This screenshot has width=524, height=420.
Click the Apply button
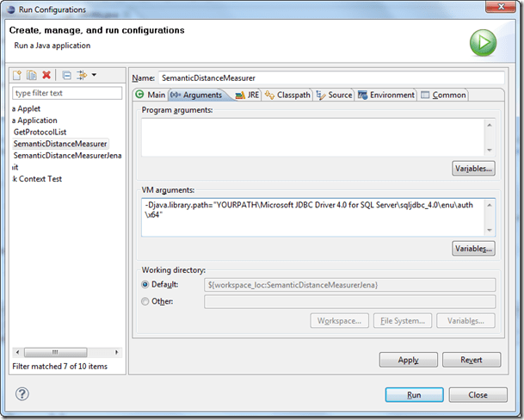pyautogui.click(x=408, y=360)
